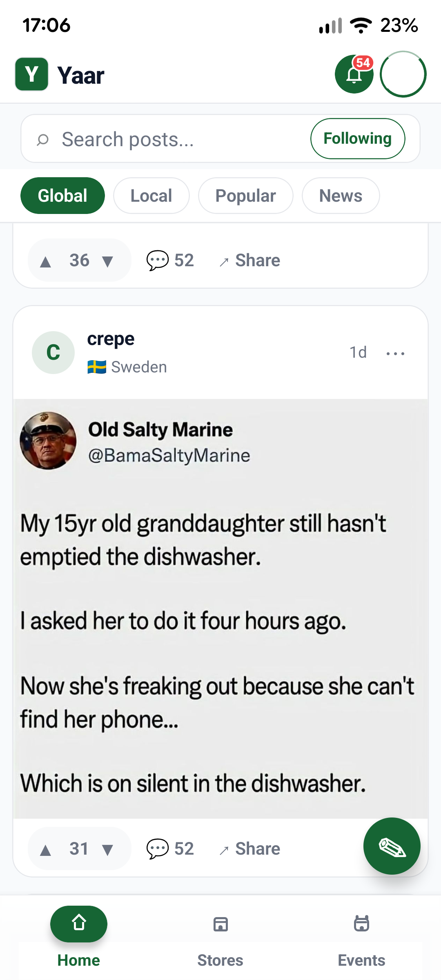The image size is (441, 980).
Task: Upvote the post showing 36 votes
Action: pos(46,261)
